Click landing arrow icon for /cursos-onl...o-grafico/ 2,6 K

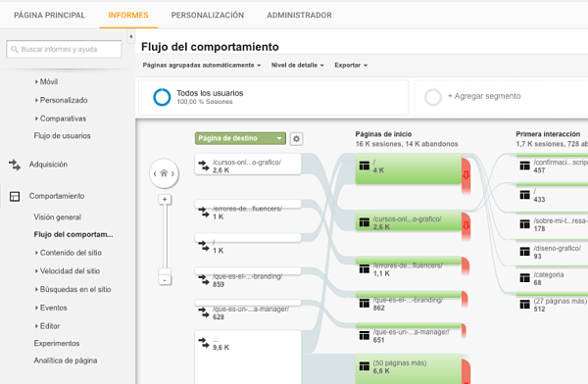[204, 166]
